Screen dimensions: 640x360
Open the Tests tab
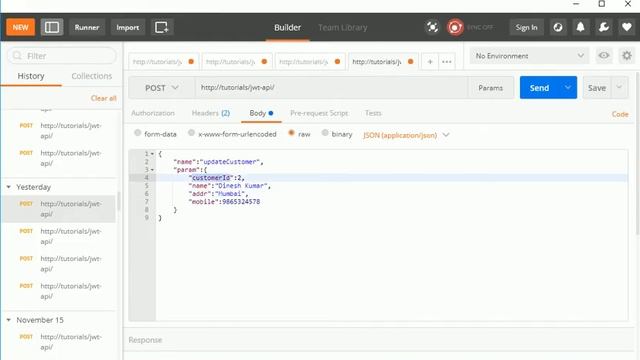[373, 113]
